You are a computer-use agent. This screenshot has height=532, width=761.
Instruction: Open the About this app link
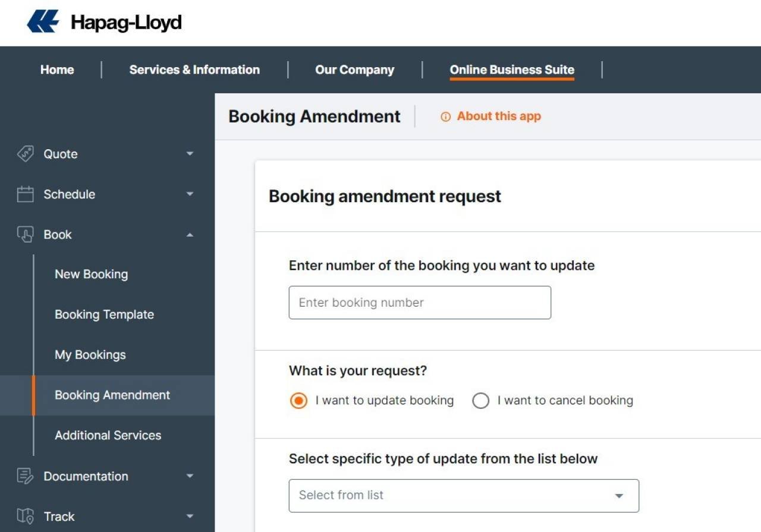[498, 116]
